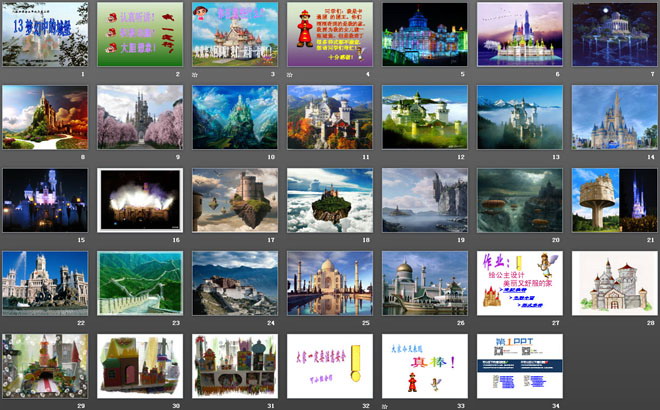The width and height of the screenshot is (660, 410).
Task: Select slide 2 with green background and red text
Action: click(x=140, y=34)
